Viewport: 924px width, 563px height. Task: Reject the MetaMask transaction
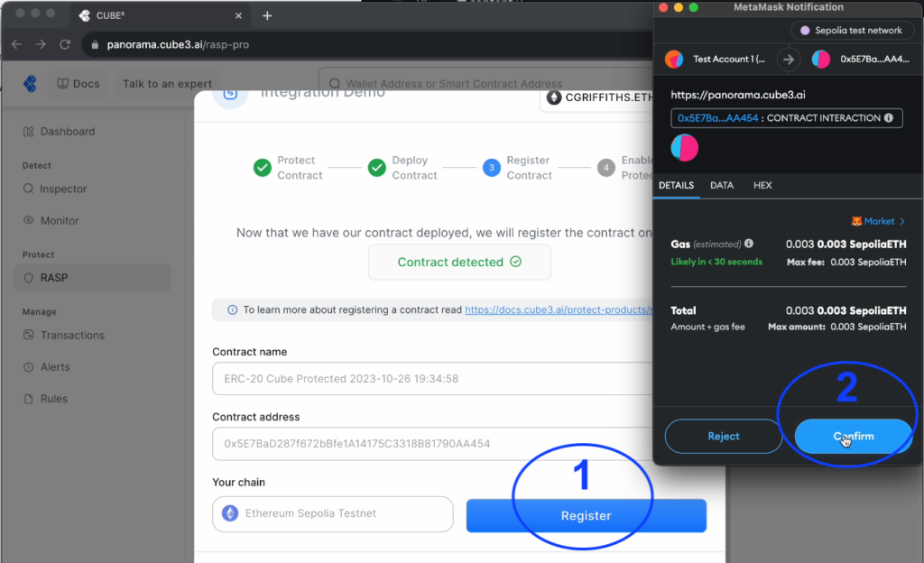click(x=724, y=437)
